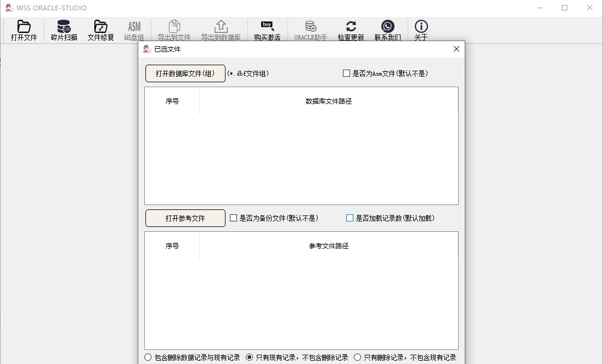The width and height of the screenshot is (603, 364).
Task: Select 包含删除数据记录与现有记录 radio option
Action: 148,357
